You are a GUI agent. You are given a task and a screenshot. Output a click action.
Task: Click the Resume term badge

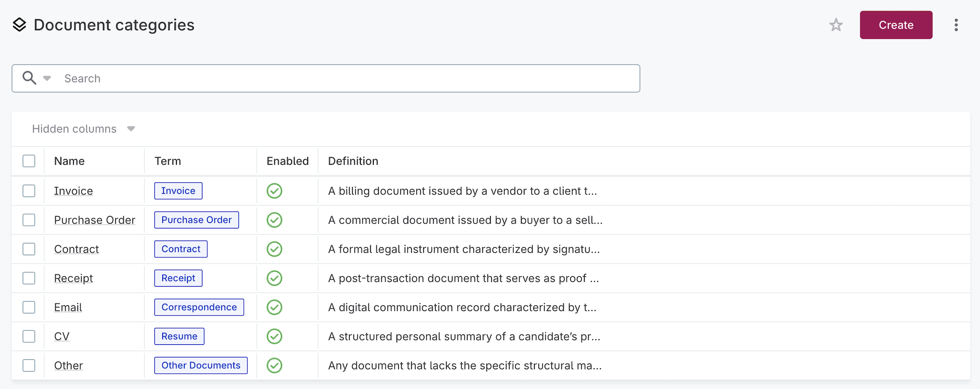(x=179, y=336)
